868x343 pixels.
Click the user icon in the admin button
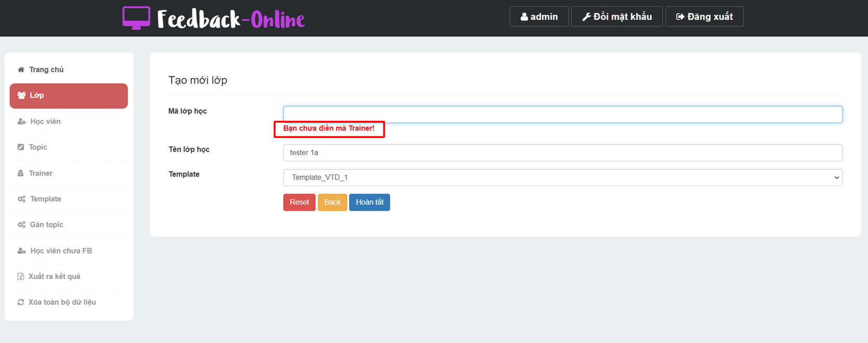click(524, 17)
